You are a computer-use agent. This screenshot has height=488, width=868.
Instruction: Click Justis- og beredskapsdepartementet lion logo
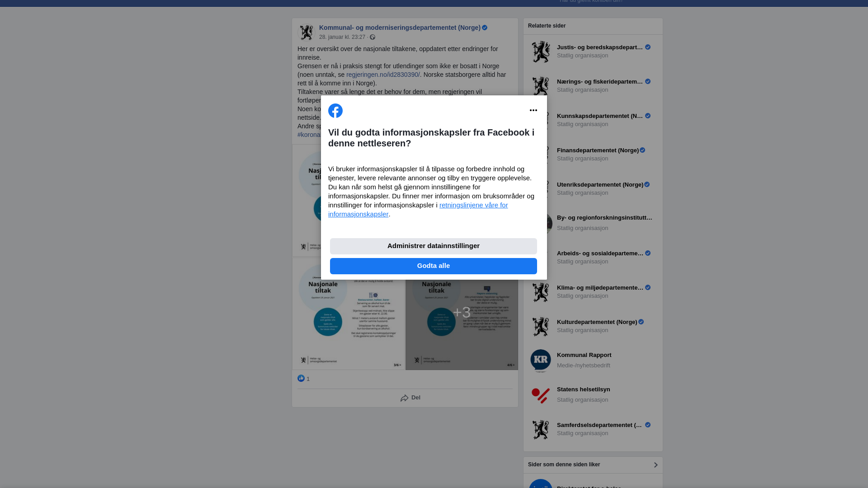(541, 52)
